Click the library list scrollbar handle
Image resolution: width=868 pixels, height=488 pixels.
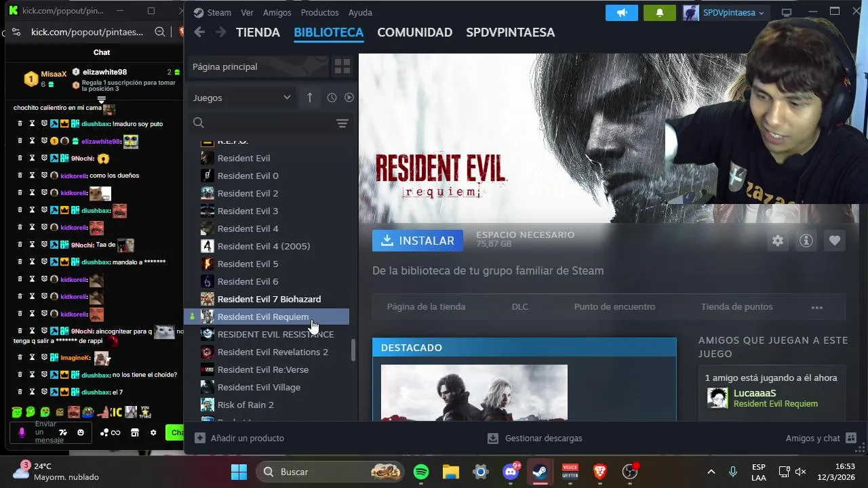pyautogui.click(x=353, y=350)
